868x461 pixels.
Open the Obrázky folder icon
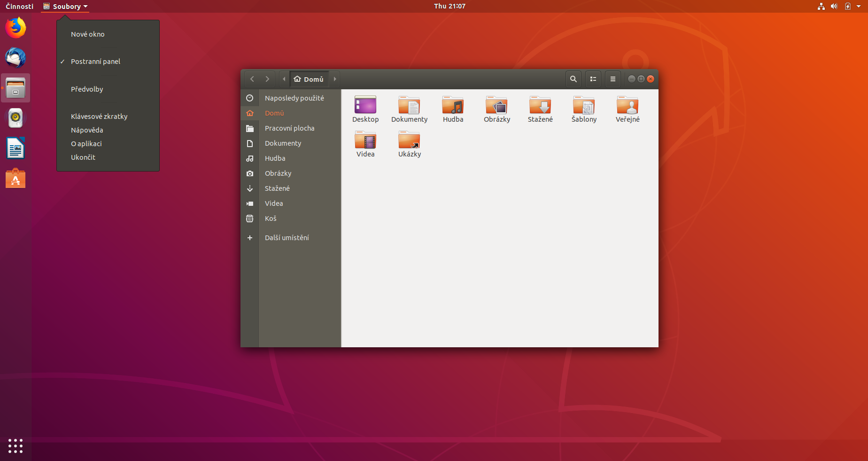[x=497, y=109]
